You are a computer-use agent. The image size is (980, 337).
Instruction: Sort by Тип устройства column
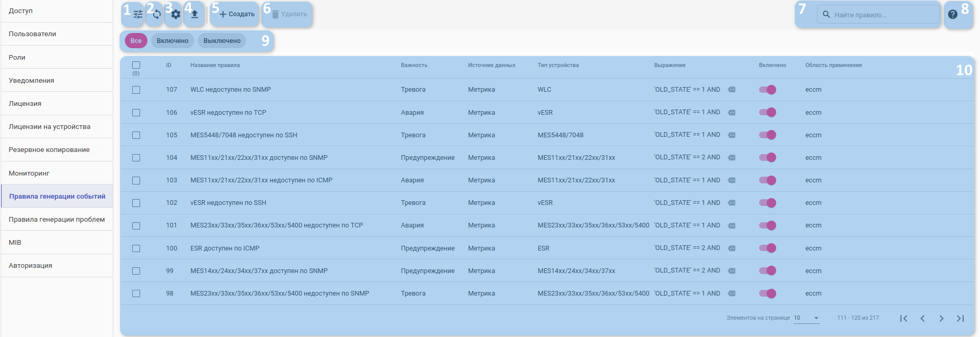(558, 66)
